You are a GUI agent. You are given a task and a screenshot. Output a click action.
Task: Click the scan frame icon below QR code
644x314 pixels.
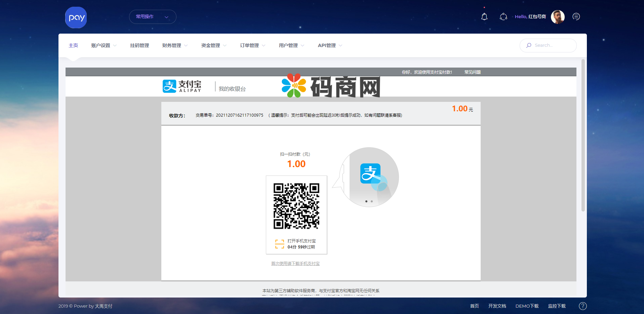coord(279,244)
